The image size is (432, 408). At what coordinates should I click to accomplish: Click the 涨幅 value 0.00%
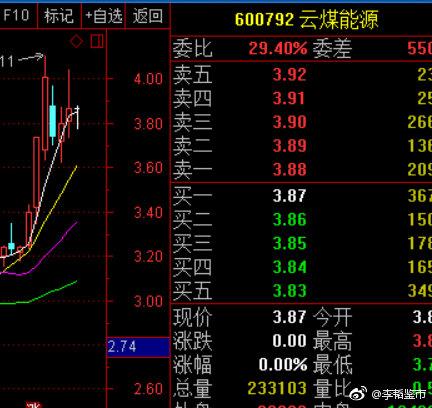(283, 365)
